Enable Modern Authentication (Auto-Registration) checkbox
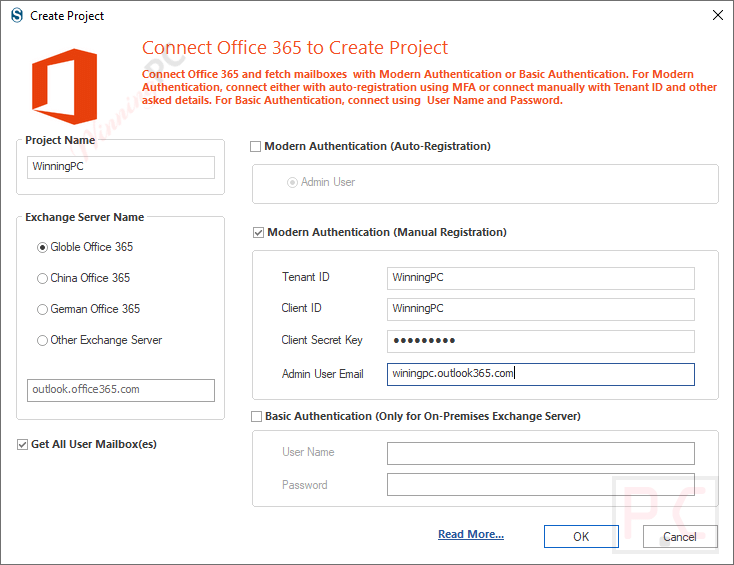 [256, 147]
